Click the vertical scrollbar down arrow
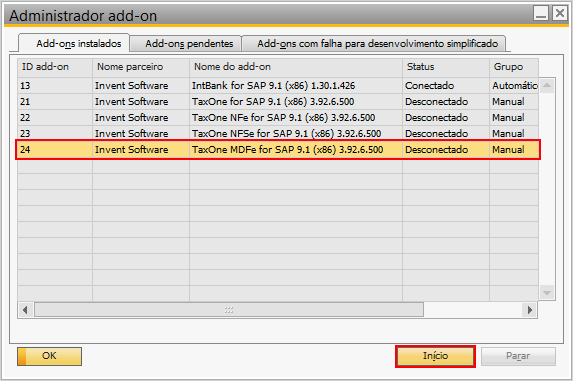Viewport: 573px width, 381px height. (547, 293)
